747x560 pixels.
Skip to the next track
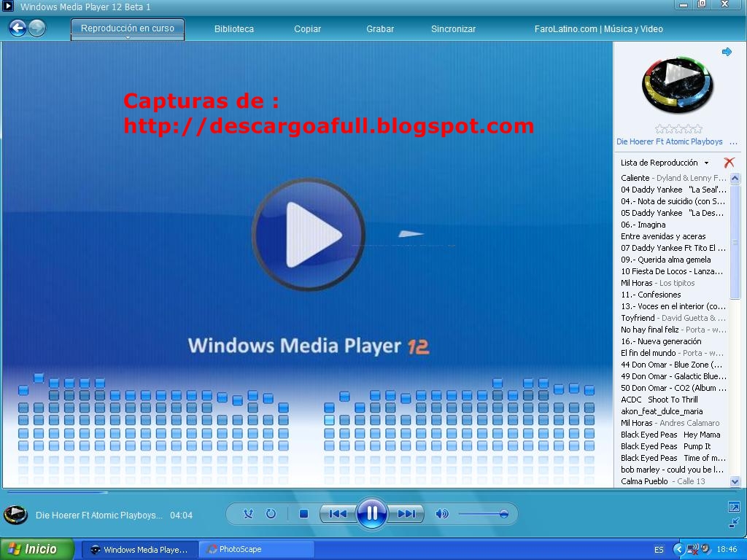[x=406, y=514]
